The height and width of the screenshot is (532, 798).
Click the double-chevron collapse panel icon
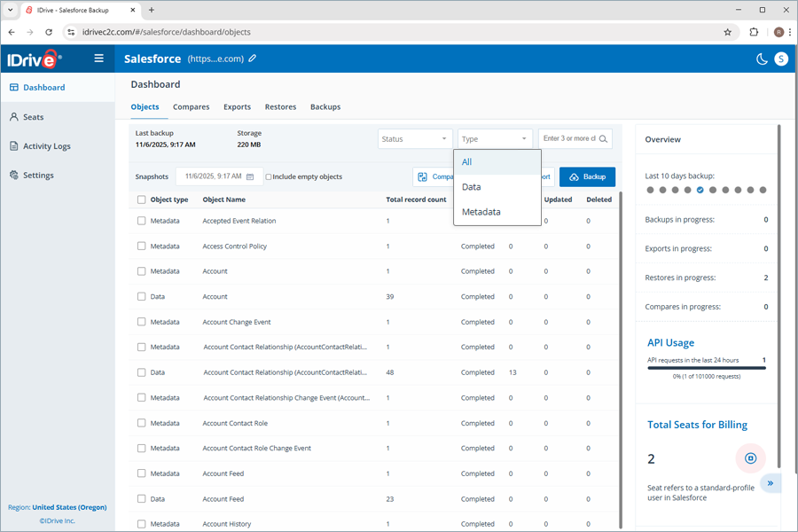[771, 483]
